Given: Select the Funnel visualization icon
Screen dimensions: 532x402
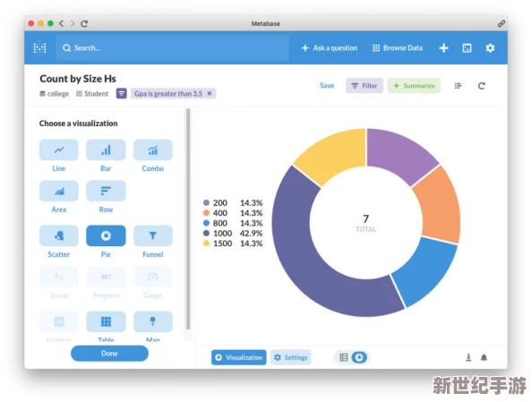Looking at the screenshot, I should click(x=153, y=235).
